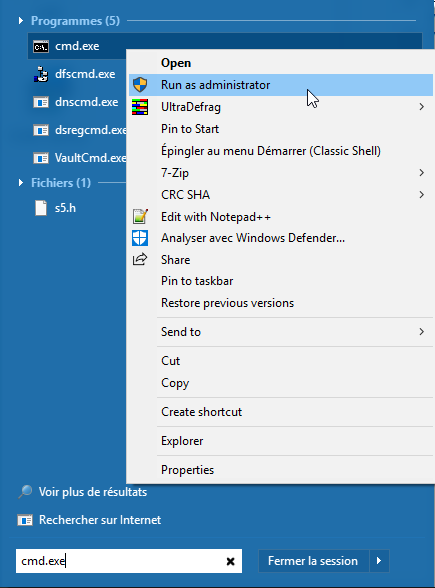Click the Programmes (5) heading text
435x588 pixels.
[75, 21]
